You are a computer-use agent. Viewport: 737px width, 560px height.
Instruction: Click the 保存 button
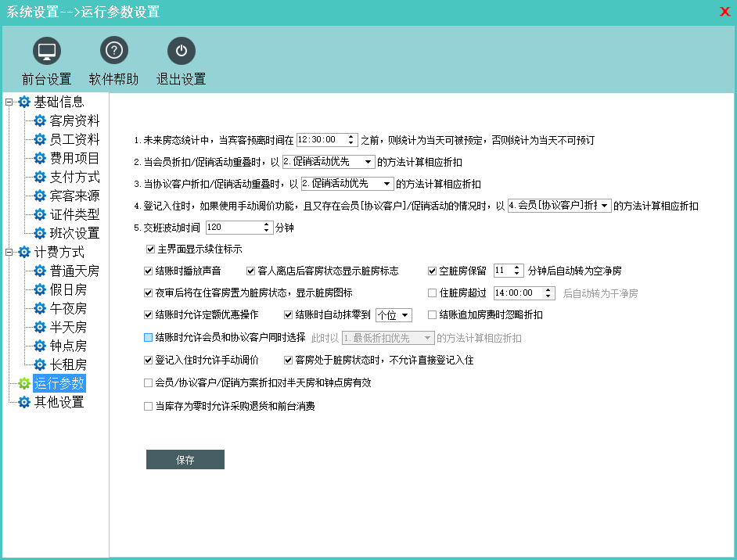(x=185, y=460)
